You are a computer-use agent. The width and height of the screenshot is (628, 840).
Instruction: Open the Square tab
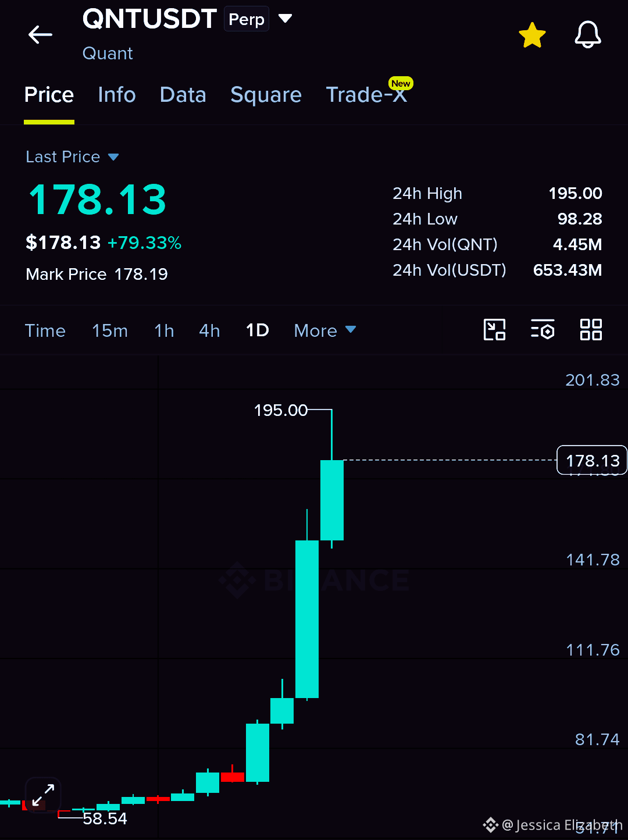[x=266, y=95]
